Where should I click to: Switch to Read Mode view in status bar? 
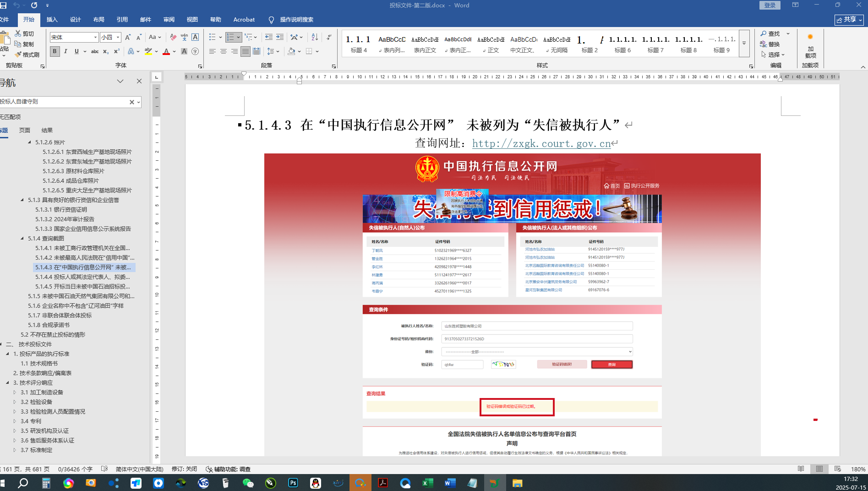(x=801, y=469)
